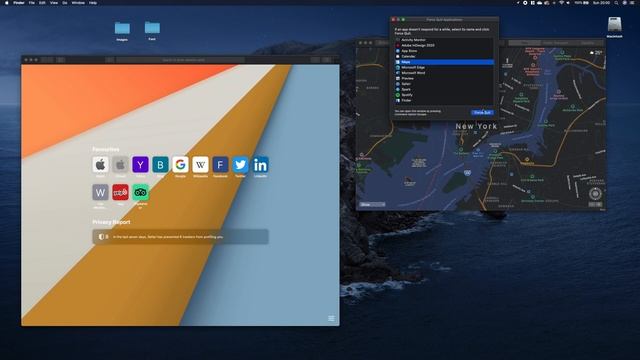Open the Facebook favourite tile
Viewport: 640px width, 360px height.
point(220,164)
